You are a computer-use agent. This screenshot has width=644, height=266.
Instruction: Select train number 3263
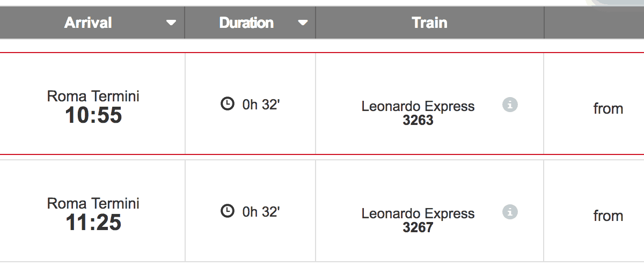pos(418,120)
